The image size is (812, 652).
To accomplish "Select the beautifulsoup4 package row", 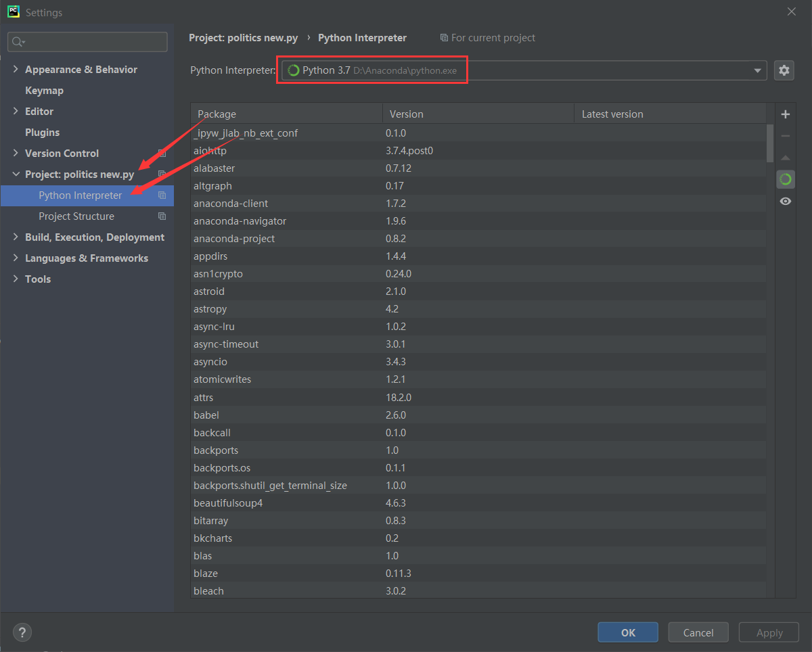I will [478, 503].
